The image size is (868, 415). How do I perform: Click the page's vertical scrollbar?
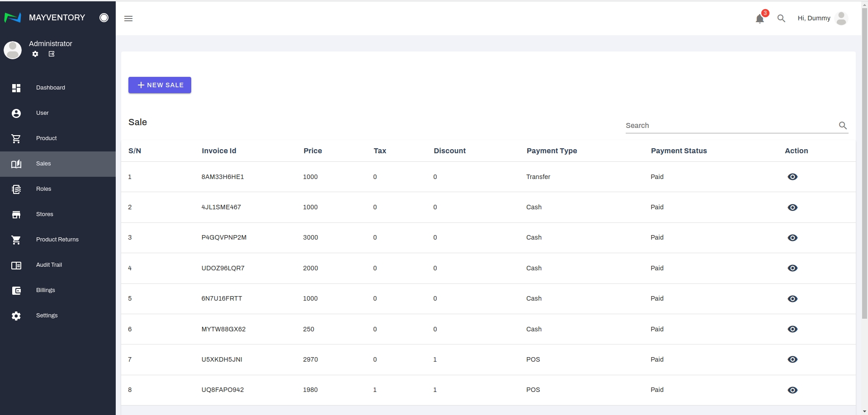click(x=864, y=181)
